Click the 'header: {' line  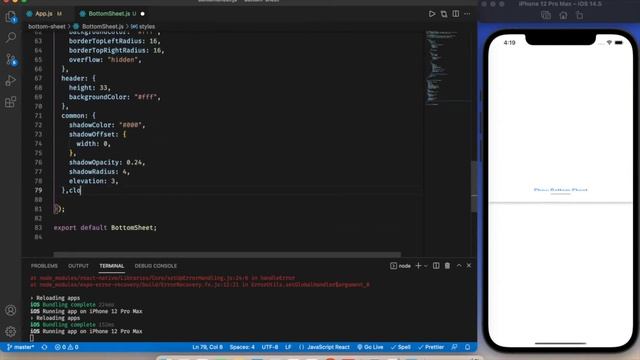(78, 78)
